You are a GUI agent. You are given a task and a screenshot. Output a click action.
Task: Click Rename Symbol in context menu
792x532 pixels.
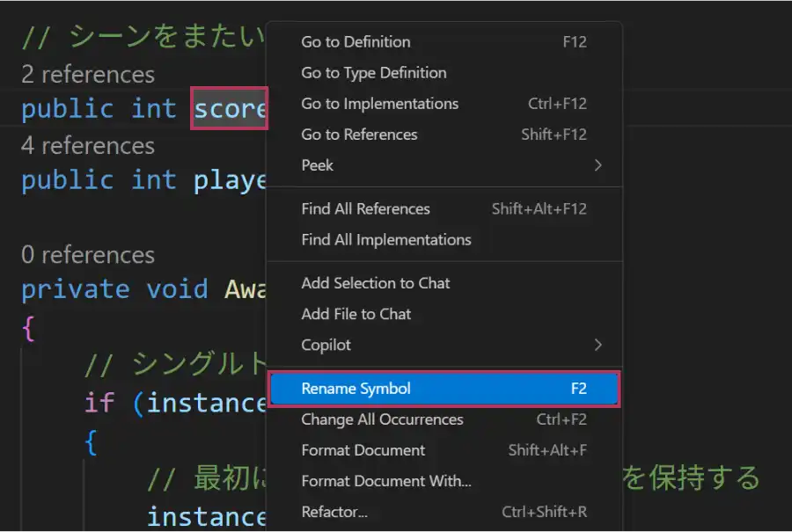(356, 389)
